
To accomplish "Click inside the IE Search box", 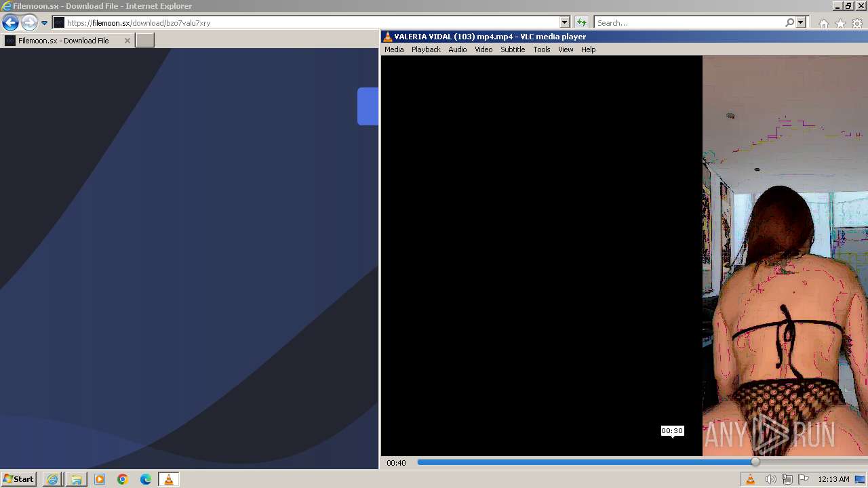I will pyautogui.click(x=689, y=22).
